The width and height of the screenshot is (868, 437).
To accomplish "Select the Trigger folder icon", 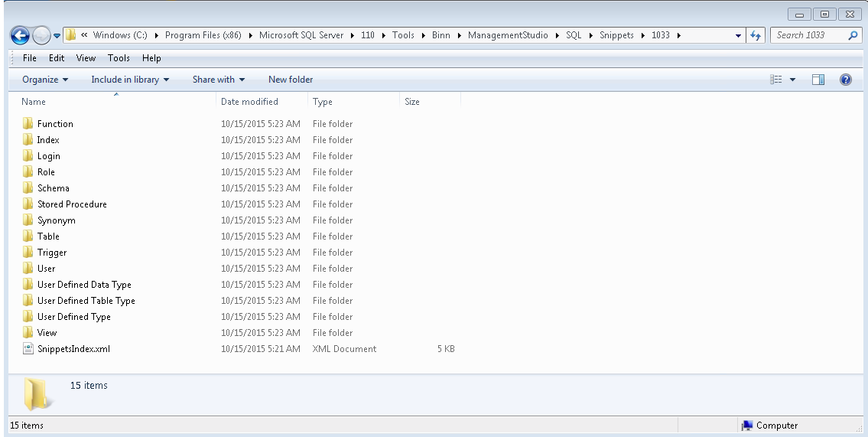I will 28,253.
